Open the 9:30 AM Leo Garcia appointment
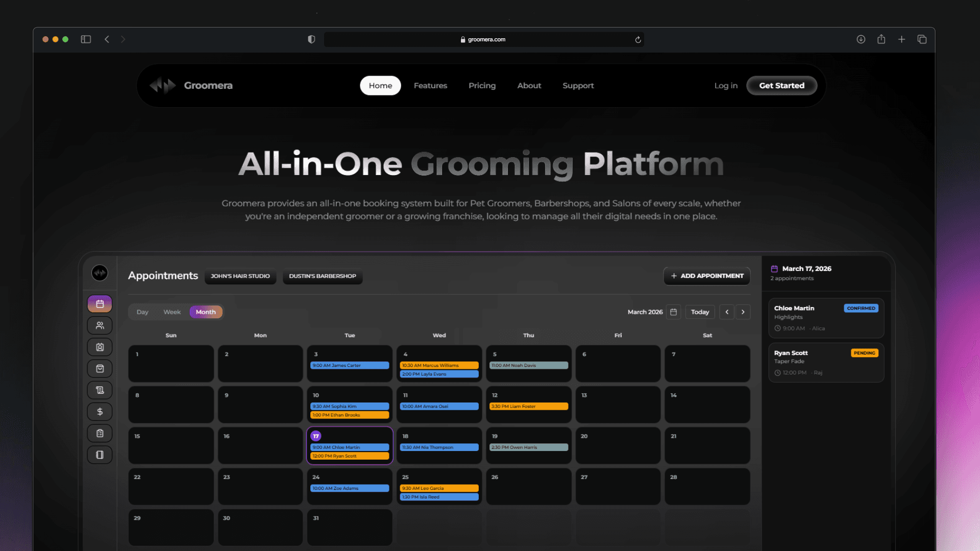 439,488
